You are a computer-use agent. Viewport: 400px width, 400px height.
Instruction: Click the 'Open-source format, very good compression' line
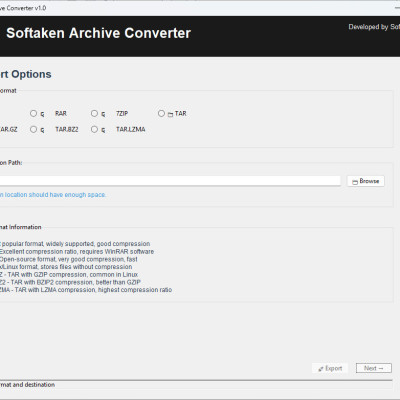(69, 259)
